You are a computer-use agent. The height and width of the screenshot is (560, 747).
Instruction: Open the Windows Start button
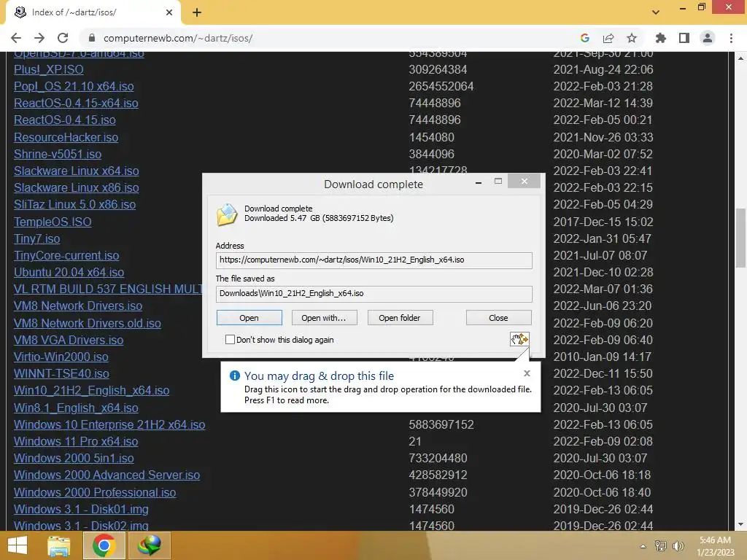pos(18,545)
